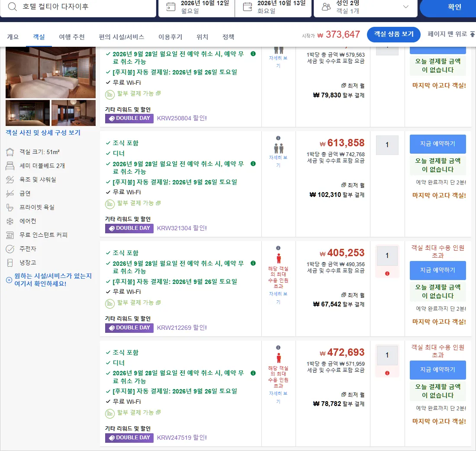Click DOUBLE DAY badge with KRW212269 discount
Image resolution: width=476 pixels, height=451 pixels.
coord(129,328)
